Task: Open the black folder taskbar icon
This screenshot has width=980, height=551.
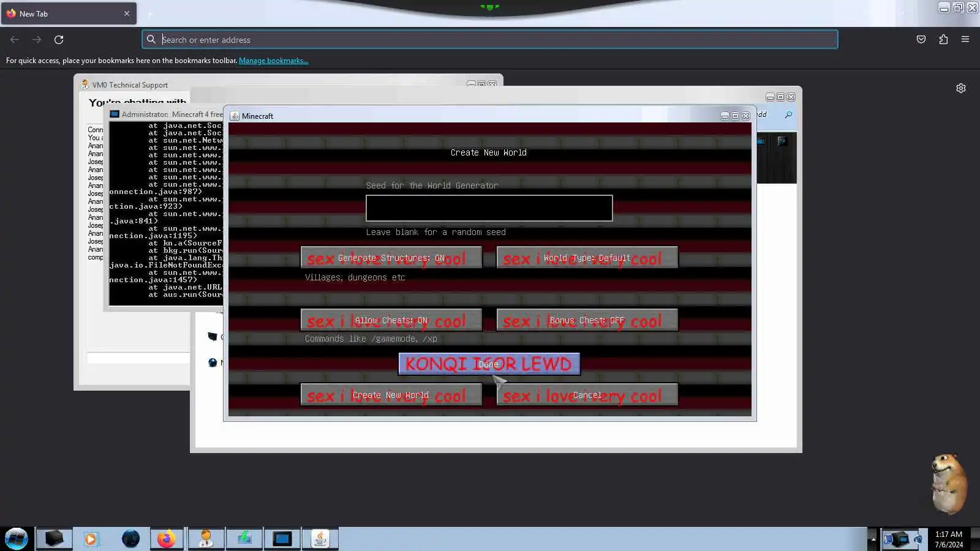Action: click(x=54, y=539)
